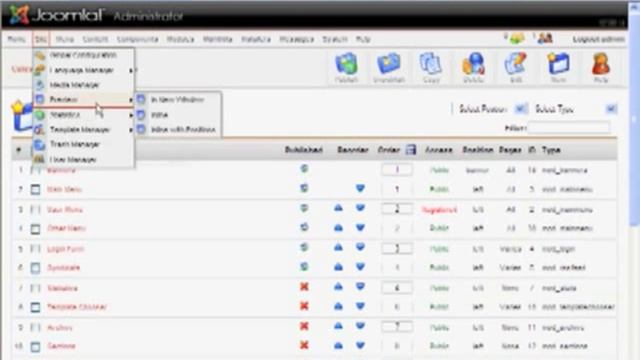Publish the Archive module via red X
Image resolution: width=640 pixels, height=360 pixels.
(x=304, y=326)
